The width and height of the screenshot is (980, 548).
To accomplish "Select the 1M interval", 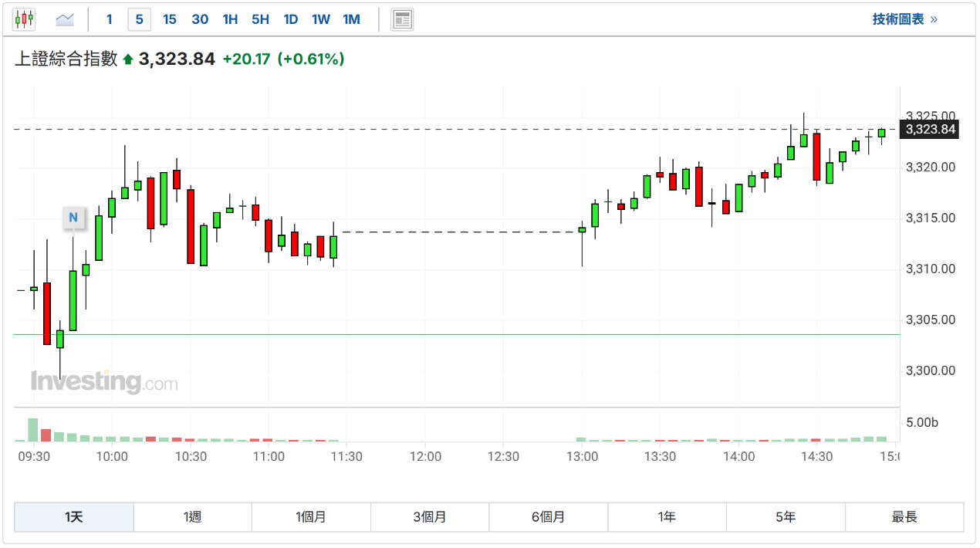I will [351, 19].
